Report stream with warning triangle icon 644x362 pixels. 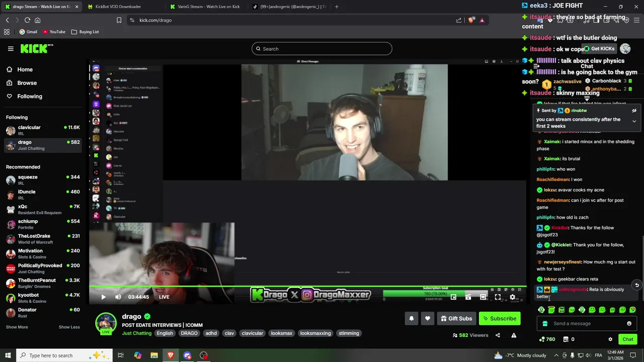[514, 335]
